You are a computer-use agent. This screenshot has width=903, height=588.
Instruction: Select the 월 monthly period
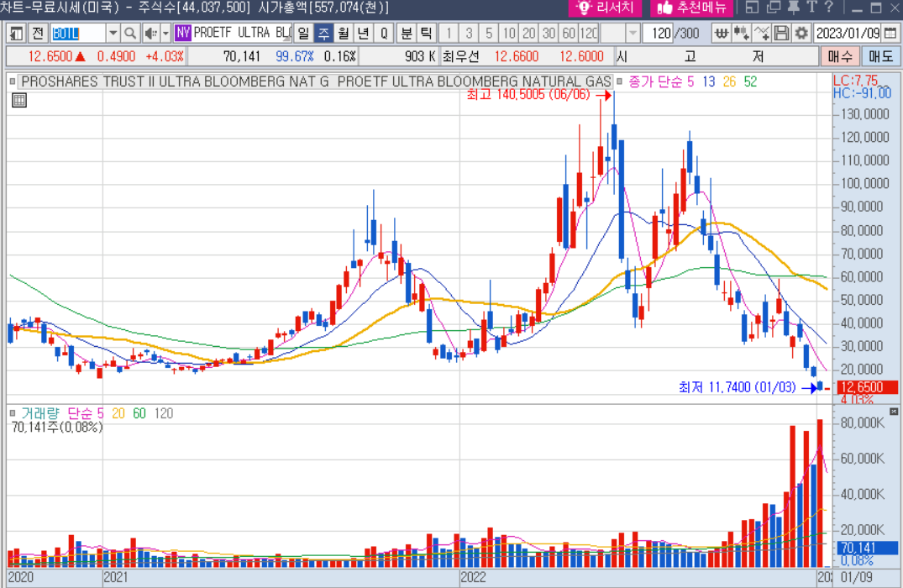coord(344,34)
